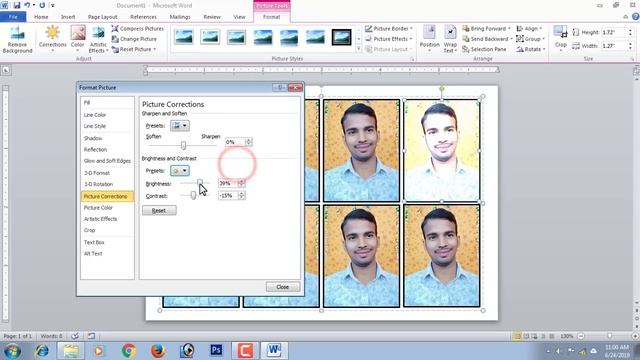Select black-framed picture style thumbnail
640x360 pixels.
(x=342, y=37)
